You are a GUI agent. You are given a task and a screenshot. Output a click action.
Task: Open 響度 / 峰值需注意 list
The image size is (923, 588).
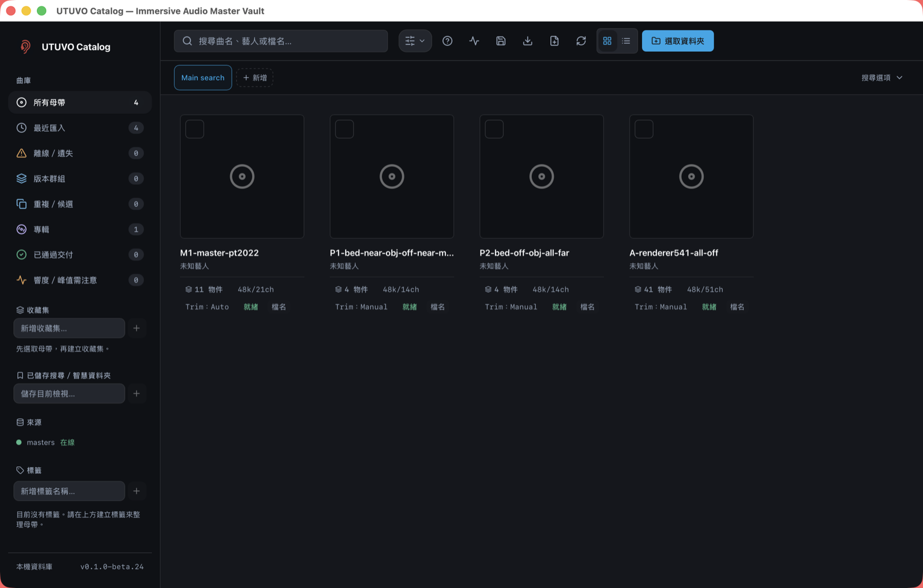[x=80, y=280]
